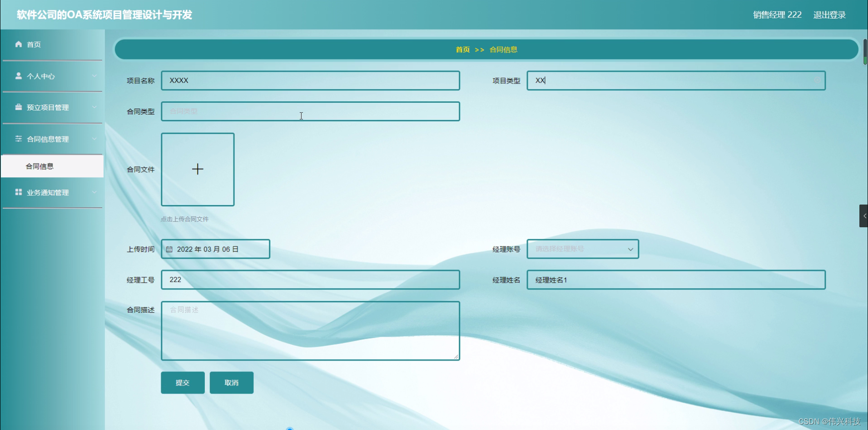Click the briefcase icon beside 预立项目管理
The height and width of the screenshot is (430, 868).
tap(18, 107)
